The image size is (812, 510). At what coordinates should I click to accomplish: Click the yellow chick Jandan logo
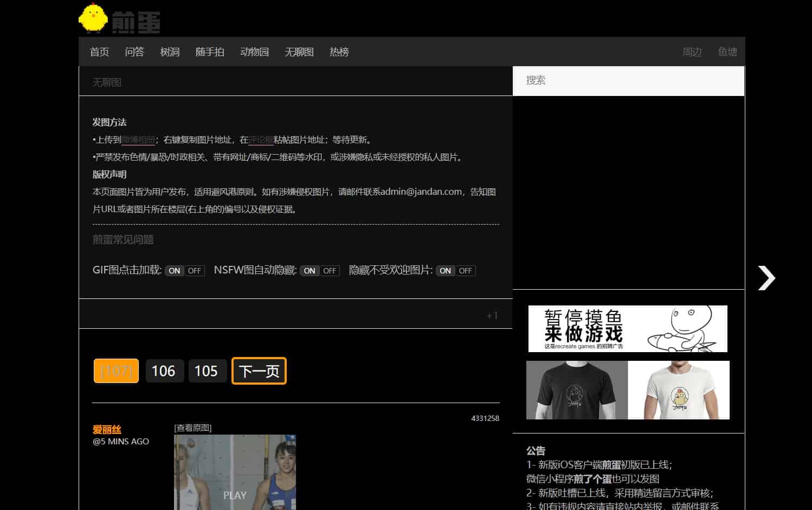click(120, 18)
